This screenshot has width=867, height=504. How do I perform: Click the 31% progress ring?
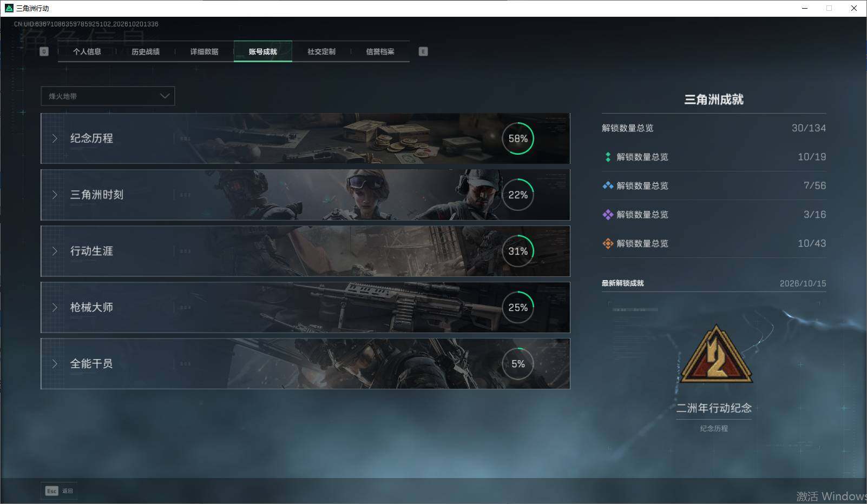pos(518,251)
